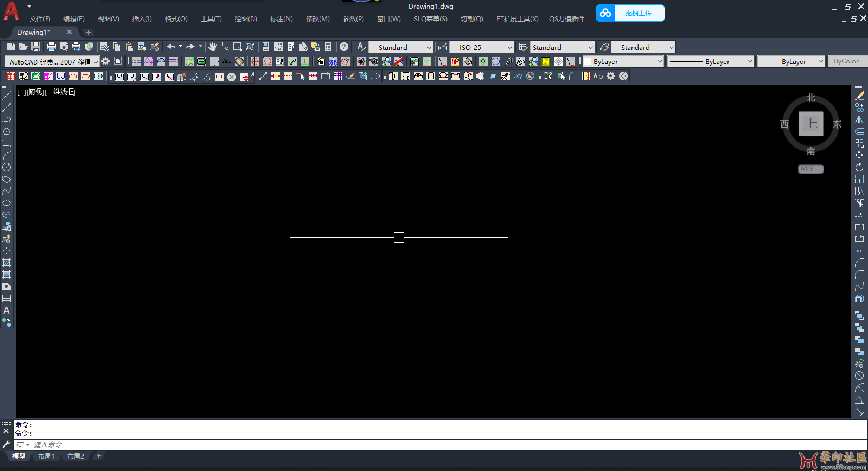
Task: Activate the Zoom Window tool
Action: pyautogui.click(x=237, y=47)
